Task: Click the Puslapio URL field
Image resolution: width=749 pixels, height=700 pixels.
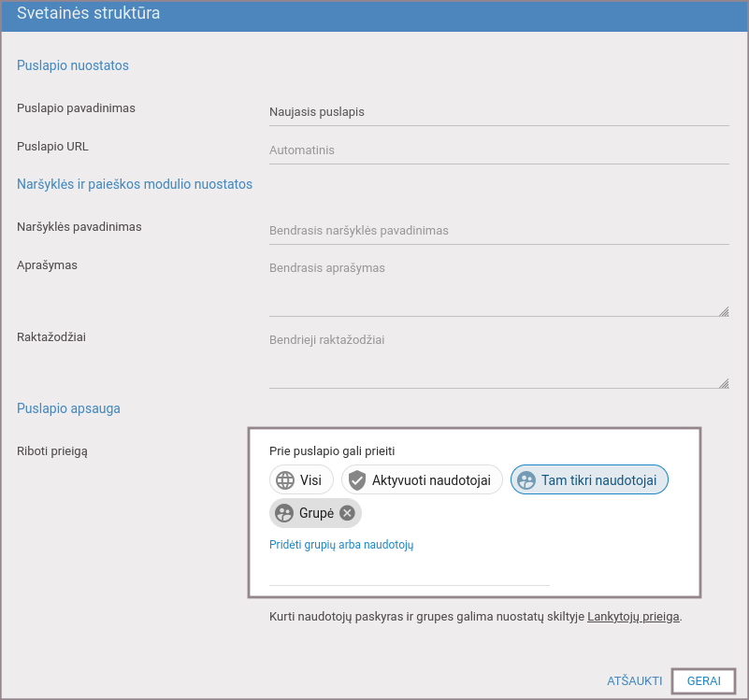Action: pos(498,150)
